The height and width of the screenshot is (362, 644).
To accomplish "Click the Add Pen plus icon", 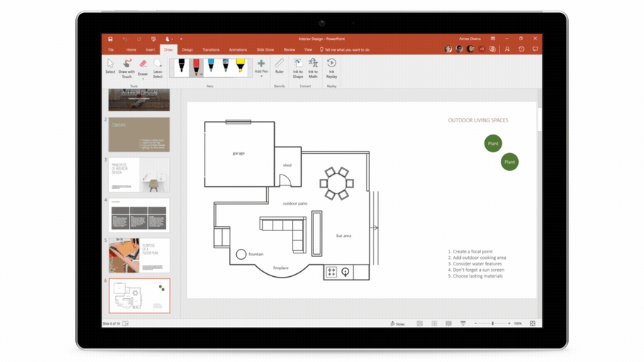I will [261, 64].
